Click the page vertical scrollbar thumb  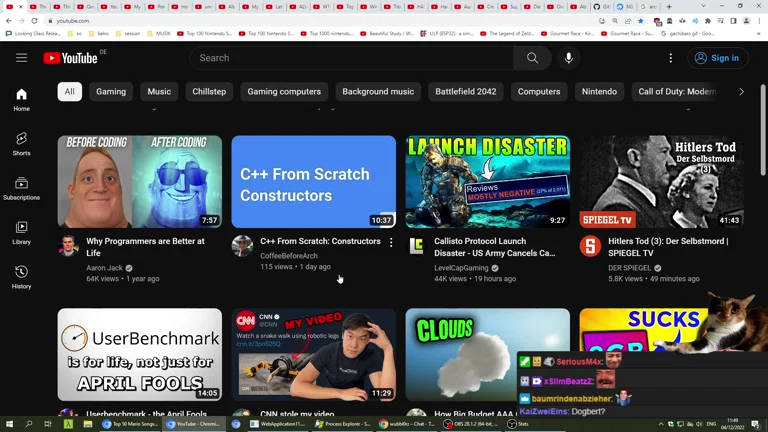tap(763, 130)
